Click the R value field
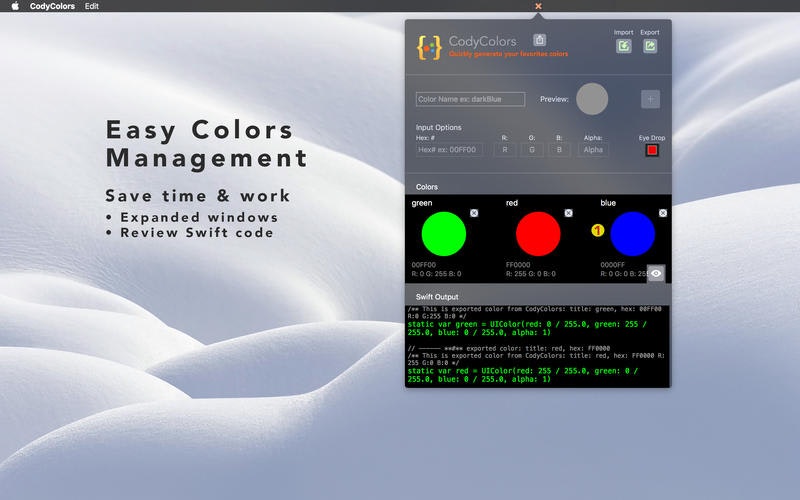The image size is (800, 500). (x=505, y=149)
